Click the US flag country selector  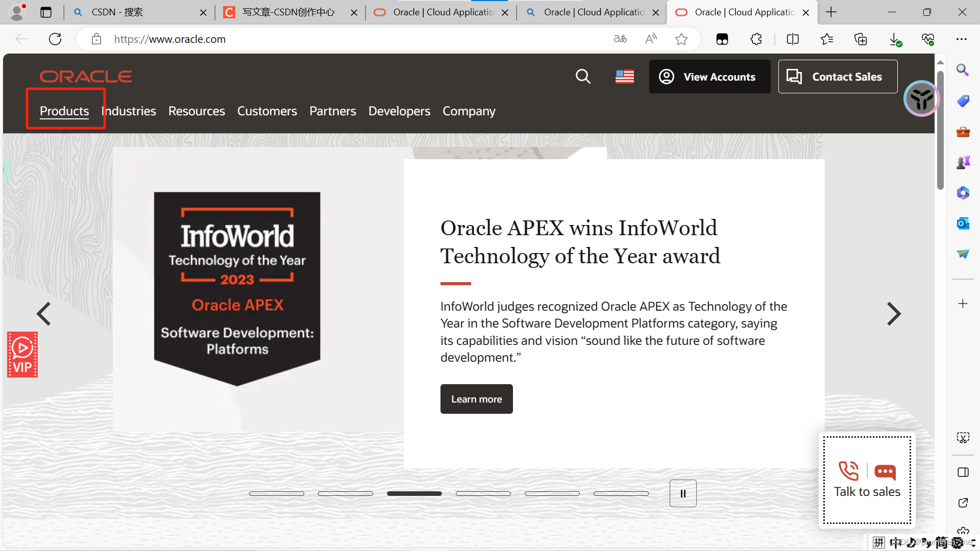click(x=624, y=77)
